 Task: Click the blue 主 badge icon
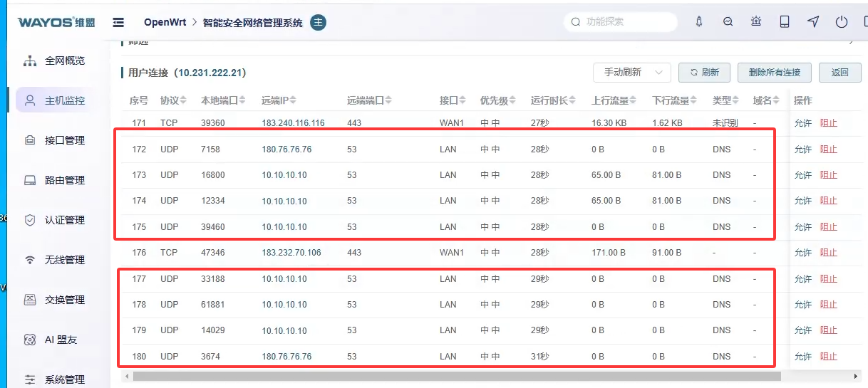coord(319,23)
